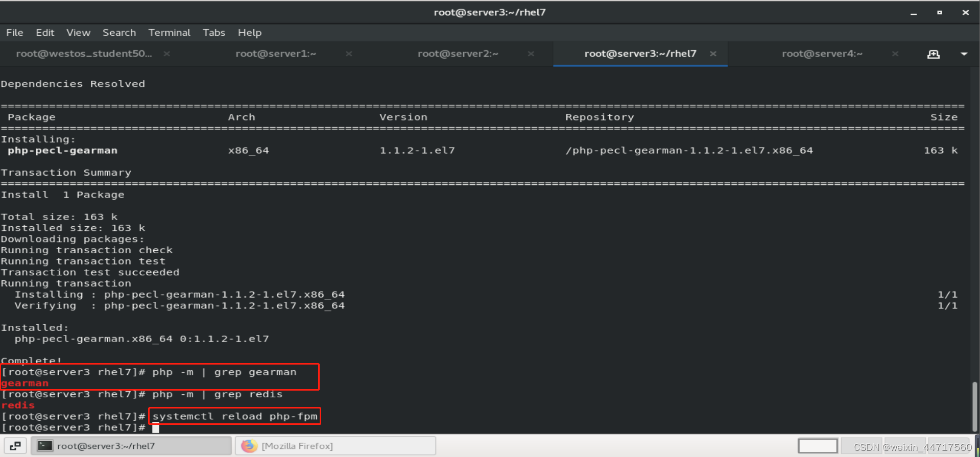The height and width of the screenshot is (457, 980).
Task: Open the View menu
Action: 78,33
